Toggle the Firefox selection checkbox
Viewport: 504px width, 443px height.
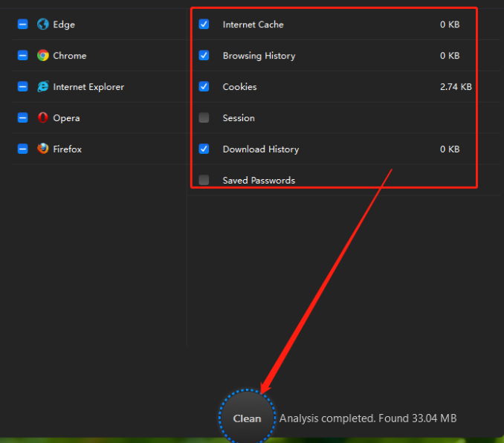coord(22,149)
